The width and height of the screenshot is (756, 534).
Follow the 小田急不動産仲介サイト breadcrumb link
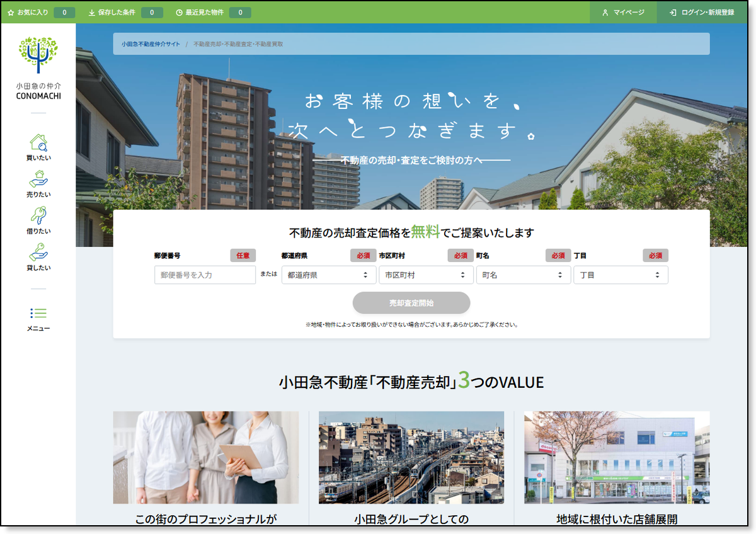click(x=151, y=44)
